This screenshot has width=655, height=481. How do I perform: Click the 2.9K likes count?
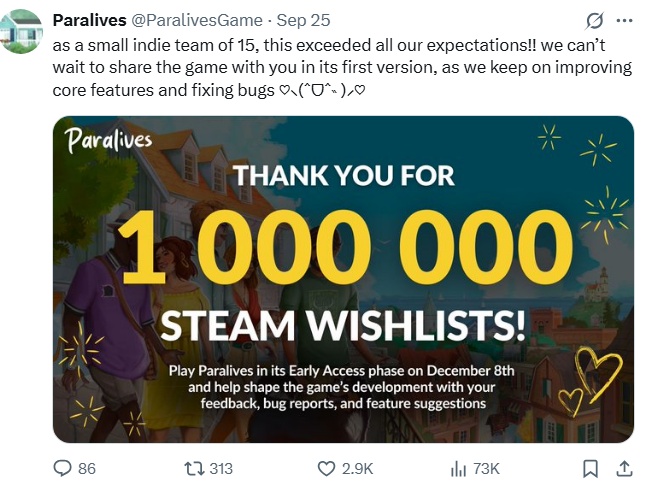[x=358, y=468]
